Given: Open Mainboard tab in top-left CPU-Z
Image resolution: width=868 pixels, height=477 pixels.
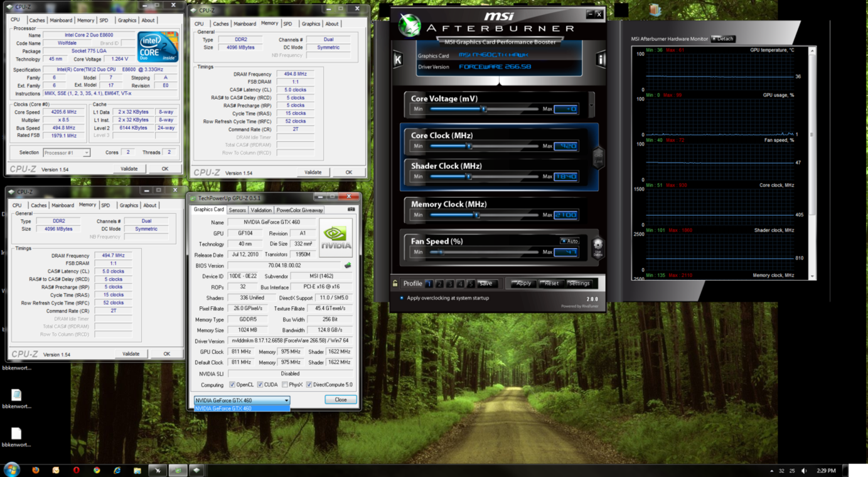Looking at the screenshot, I should [x=61, y=20].
